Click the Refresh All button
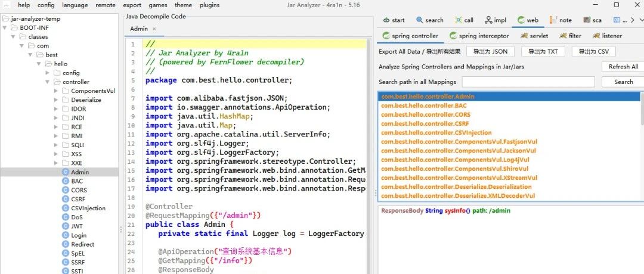644x274 pixels. coord(623,67)
